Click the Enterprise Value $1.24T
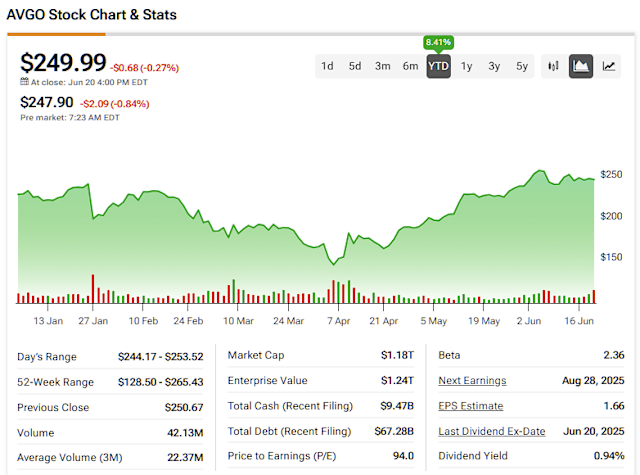 click(x=397, y=380)
